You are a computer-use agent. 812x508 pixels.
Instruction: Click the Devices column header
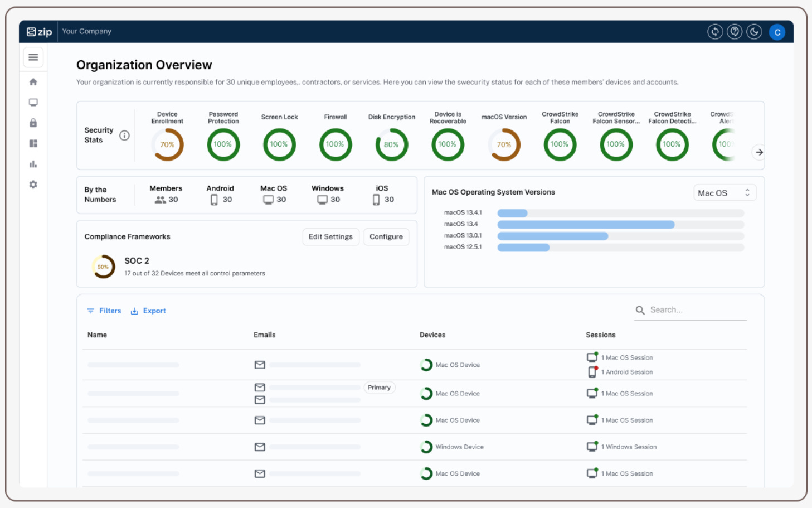click(x=432, y=335)
